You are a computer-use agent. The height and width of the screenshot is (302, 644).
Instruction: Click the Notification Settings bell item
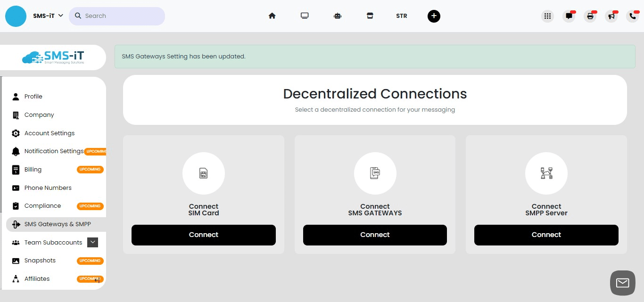54,151
